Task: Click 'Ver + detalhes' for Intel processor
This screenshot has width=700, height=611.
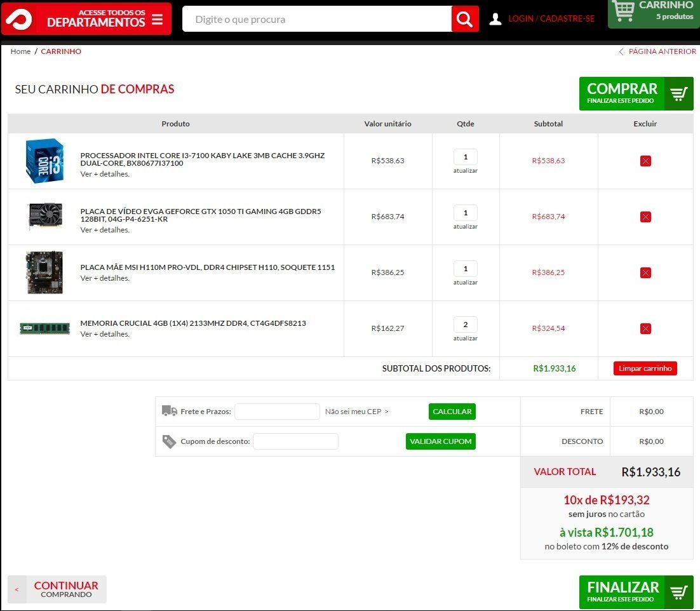Action: click(105, 174)
